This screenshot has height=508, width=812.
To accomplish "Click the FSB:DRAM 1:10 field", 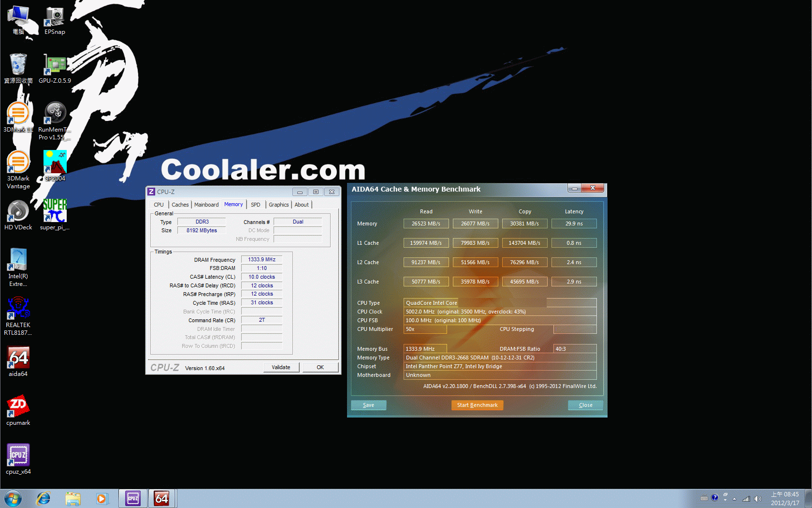I will (261, 269).
